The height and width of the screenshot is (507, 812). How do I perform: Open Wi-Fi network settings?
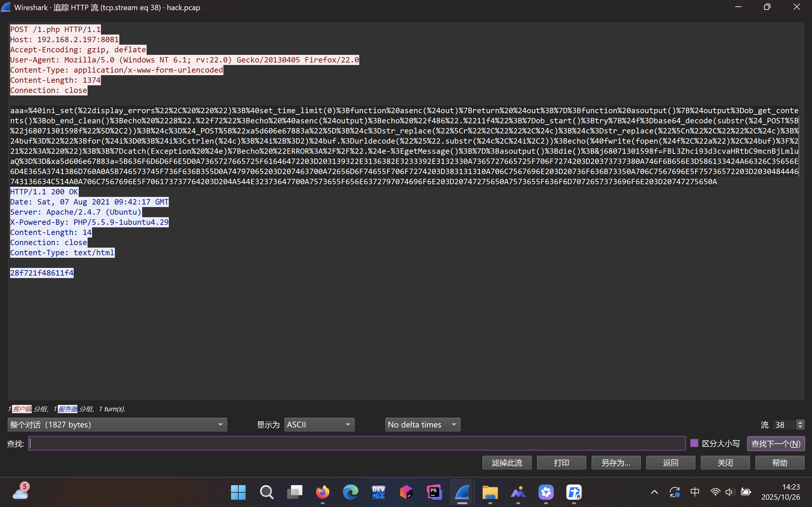coord(715,492)
